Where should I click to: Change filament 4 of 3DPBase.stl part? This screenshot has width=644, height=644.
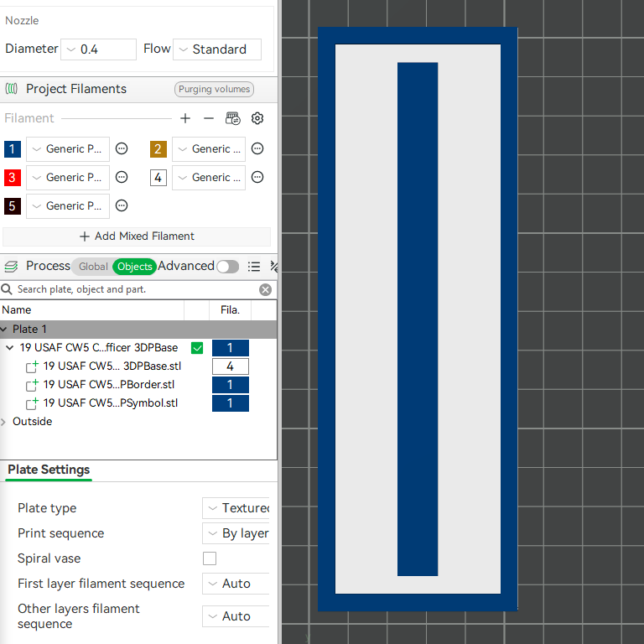[x=231, y=366]
